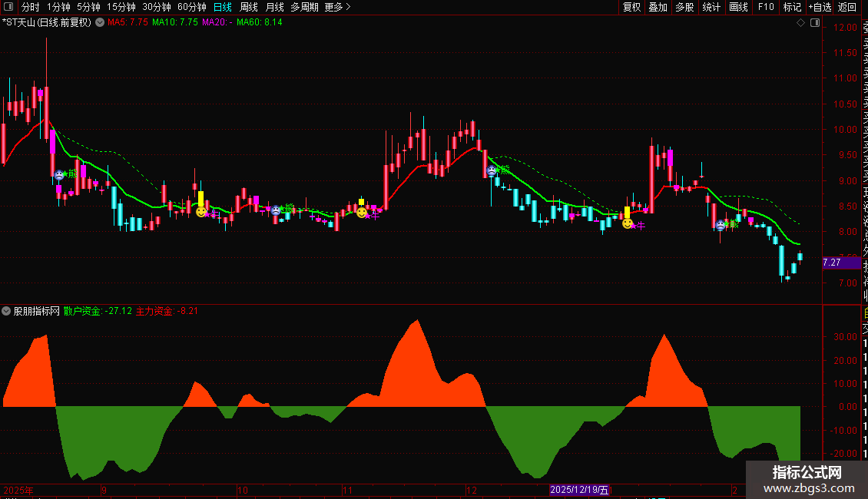Image resolution: width=868 pixels, height=499 pixels.
Task: Switch to 分时 intraday view
Action: click(x=31, y=7)
